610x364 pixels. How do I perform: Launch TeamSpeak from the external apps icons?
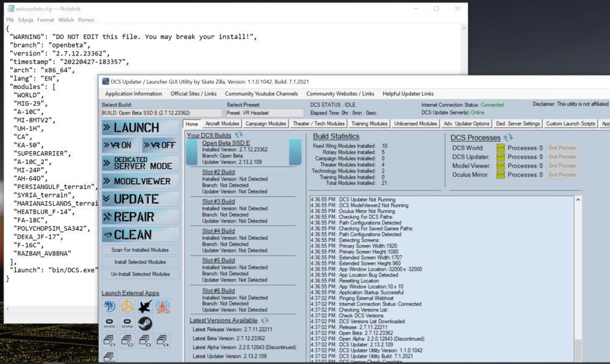click(109, 306)
